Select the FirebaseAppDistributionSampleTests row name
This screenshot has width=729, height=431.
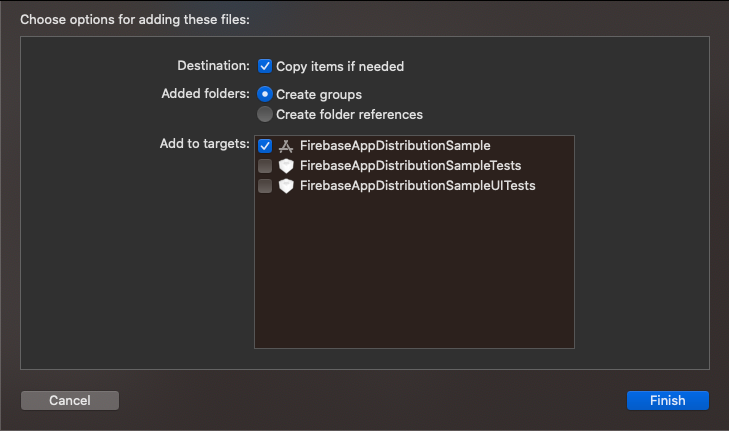pyautogui.click(x=410, y=166)
